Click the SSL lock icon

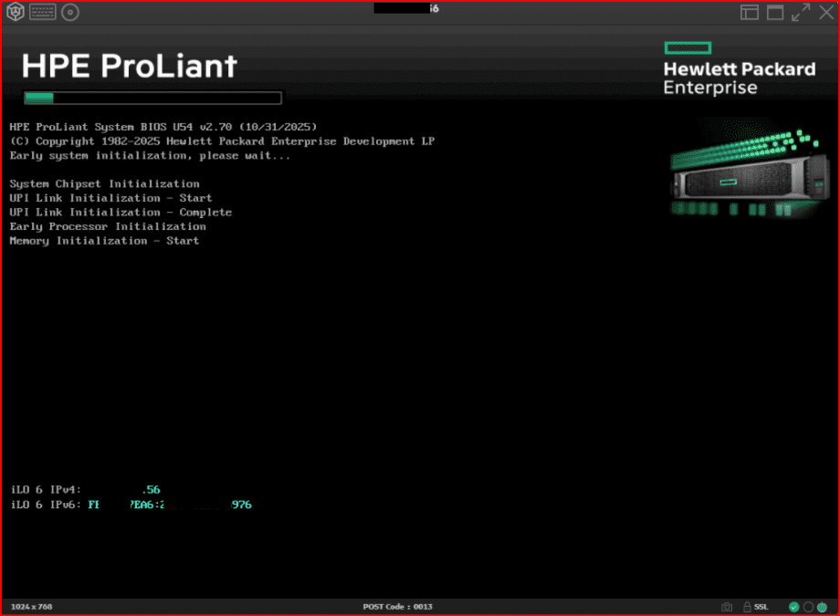tap(748, 607)
